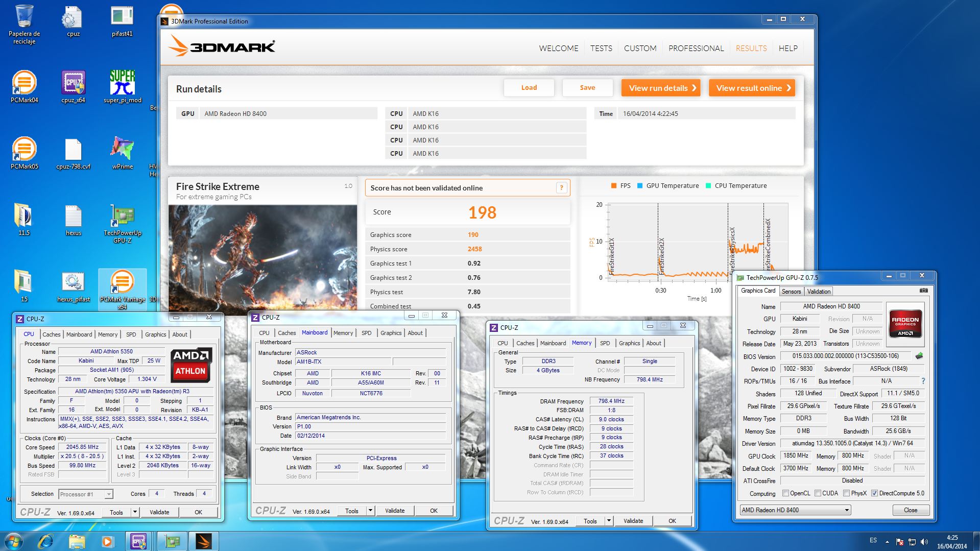The width and height of the screenshot is (980, 551).
Task: Click GPU Temperature blue legend swatch
Action: (x=640, y=186)
